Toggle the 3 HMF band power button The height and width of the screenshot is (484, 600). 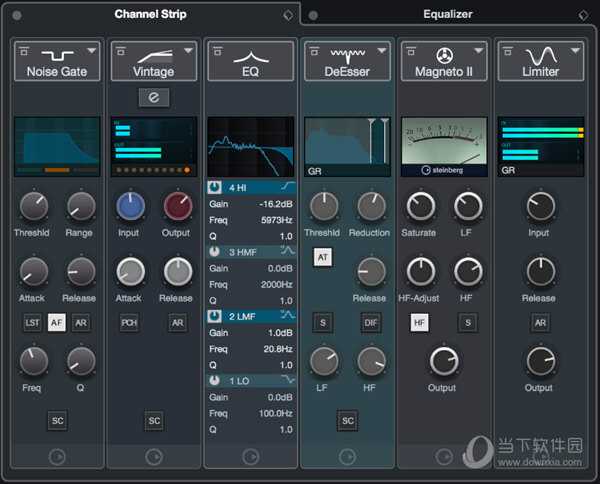pyautogui.click(x=214, y=252)
